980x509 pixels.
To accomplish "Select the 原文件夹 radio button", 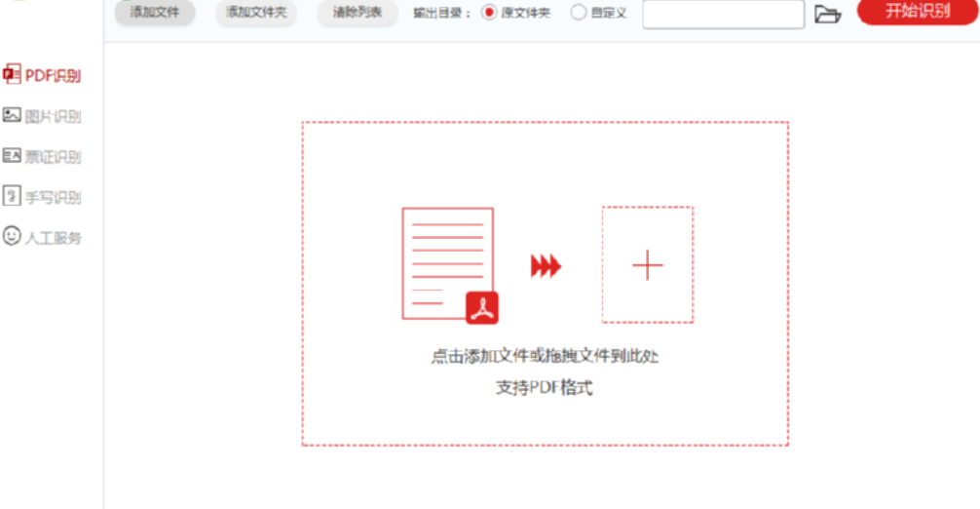I will pos(489,14).
